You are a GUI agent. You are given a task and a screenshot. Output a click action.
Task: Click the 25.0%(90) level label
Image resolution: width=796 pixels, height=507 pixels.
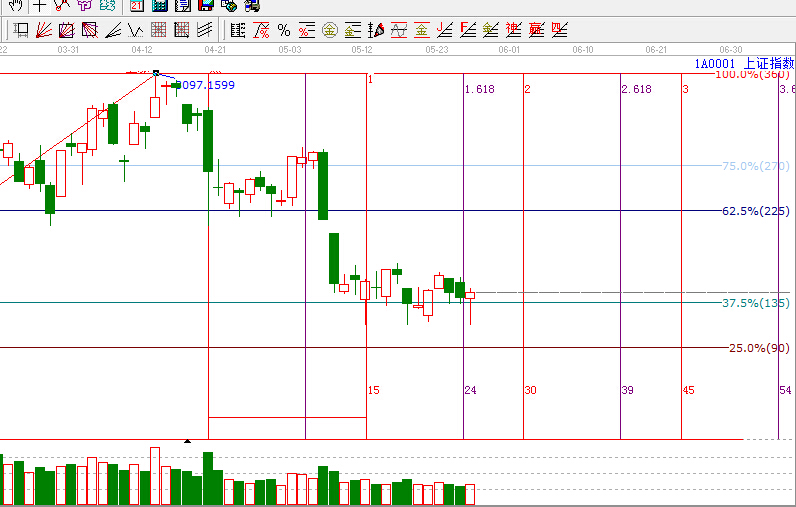pos(759,348)
